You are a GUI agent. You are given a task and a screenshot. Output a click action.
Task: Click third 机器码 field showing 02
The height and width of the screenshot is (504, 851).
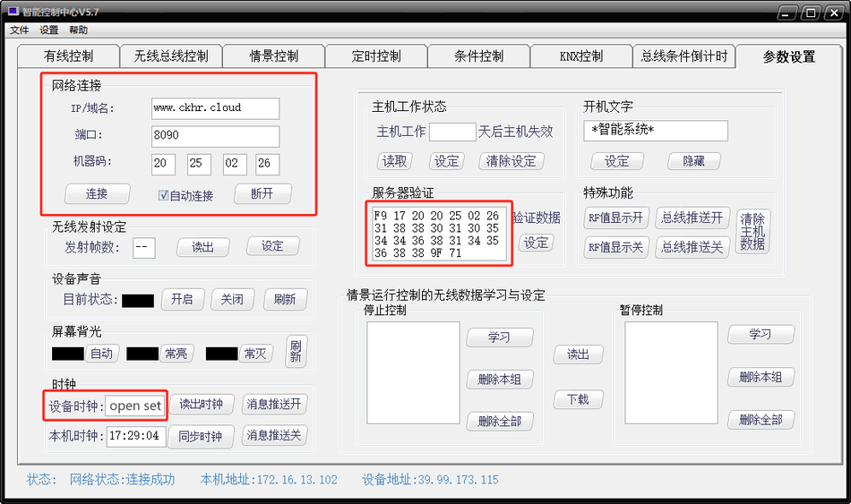tap(235, 164)
